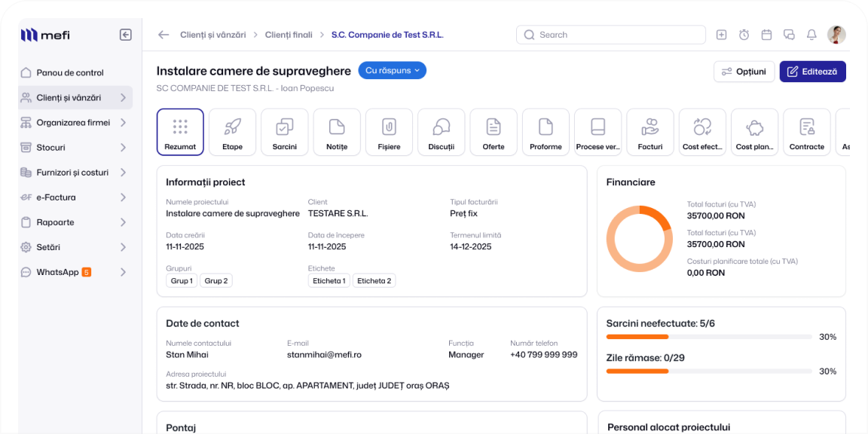Click the Search field

tap(611, 35)
